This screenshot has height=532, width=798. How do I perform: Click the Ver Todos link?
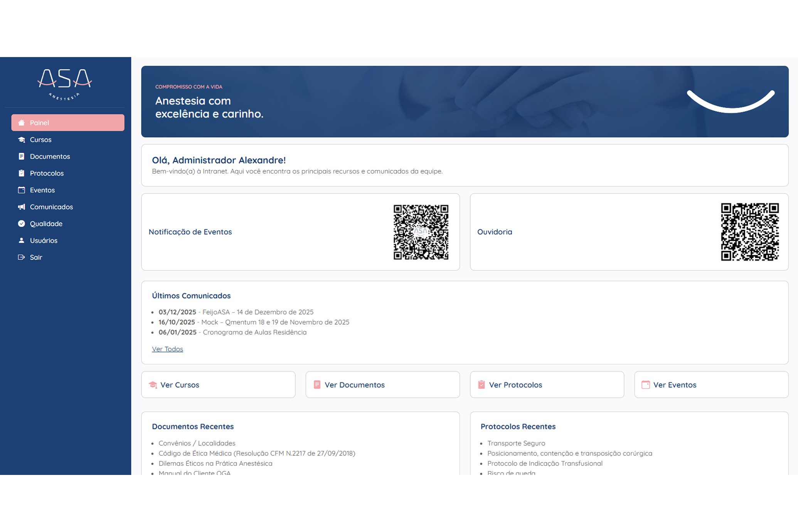coord(167,349)
